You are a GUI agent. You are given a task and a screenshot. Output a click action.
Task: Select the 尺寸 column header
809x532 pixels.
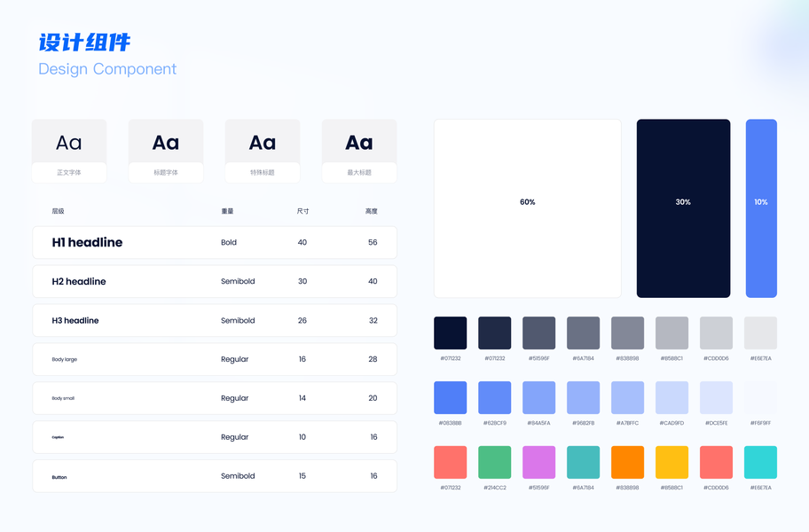point(302,211)
